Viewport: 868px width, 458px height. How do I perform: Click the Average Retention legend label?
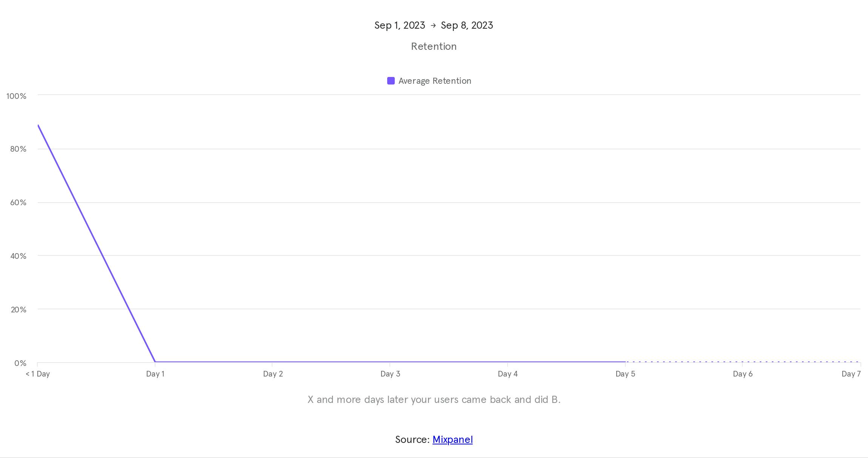[435, 81]
